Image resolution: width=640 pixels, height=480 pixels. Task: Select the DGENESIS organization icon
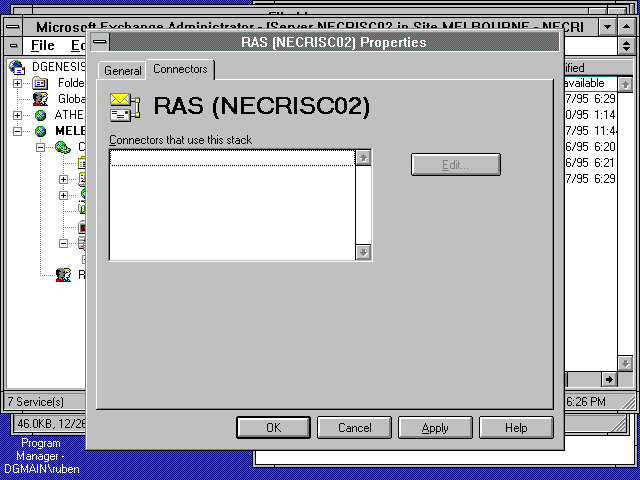(17, 67)
